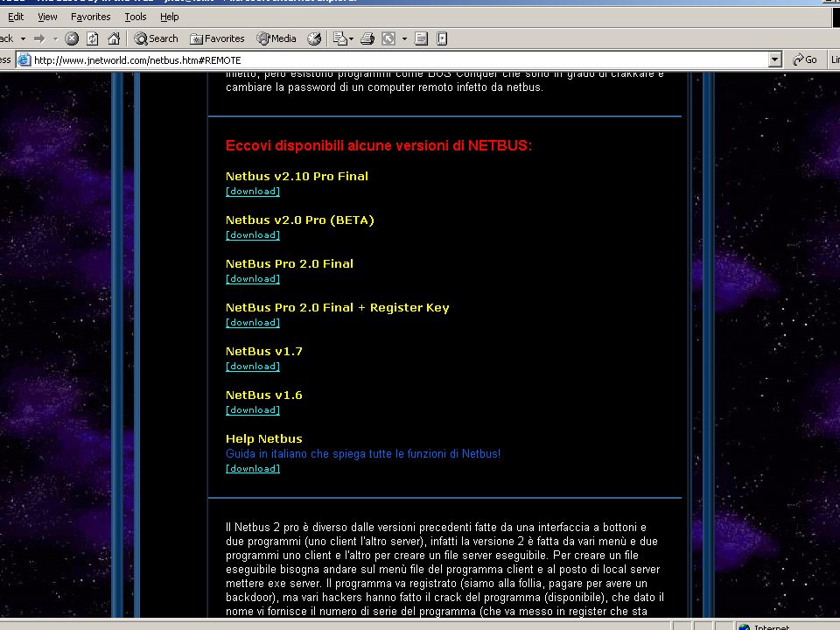Click the red 'Eccovi disponibili alcune versioni' heading
This screenshot has height=630, width=840.
click(379, 146)
